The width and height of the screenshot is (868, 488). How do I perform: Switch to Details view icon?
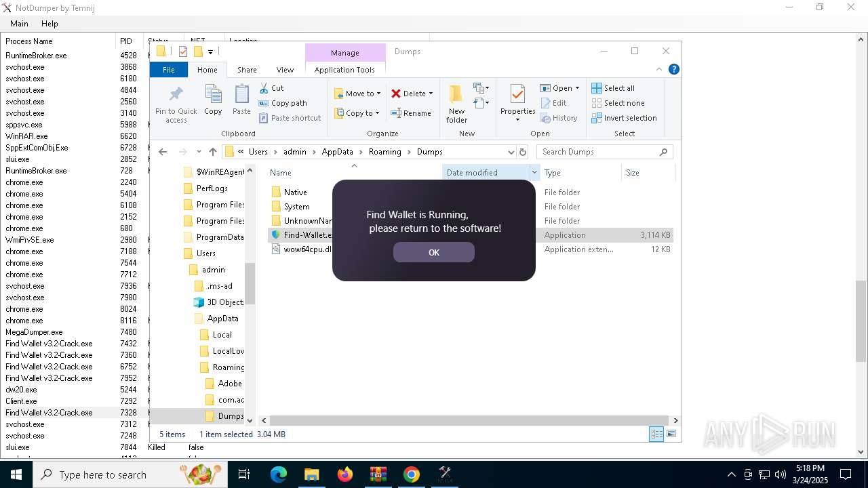coord(656,434)
